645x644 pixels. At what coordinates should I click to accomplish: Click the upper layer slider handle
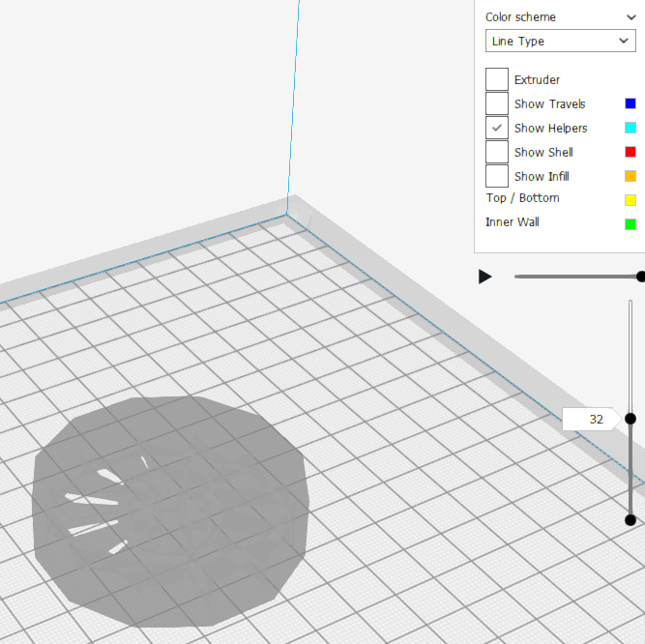630,419
